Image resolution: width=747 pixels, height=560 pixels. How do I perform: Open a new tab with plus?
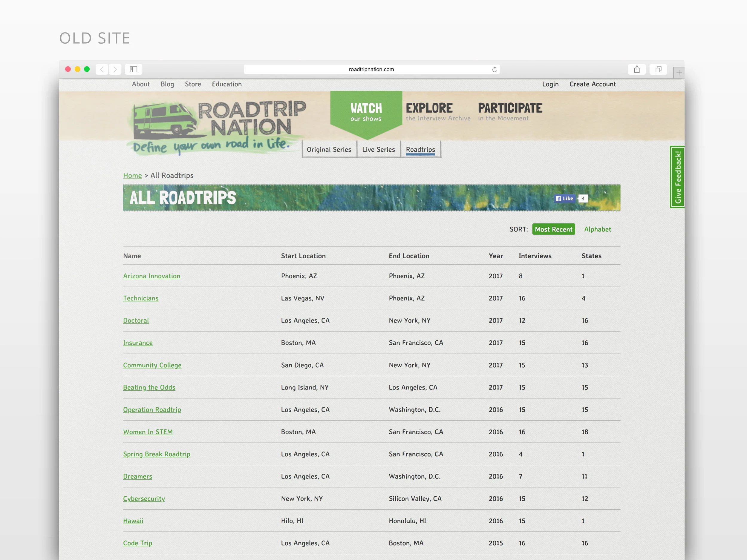[x=679, y=73]
